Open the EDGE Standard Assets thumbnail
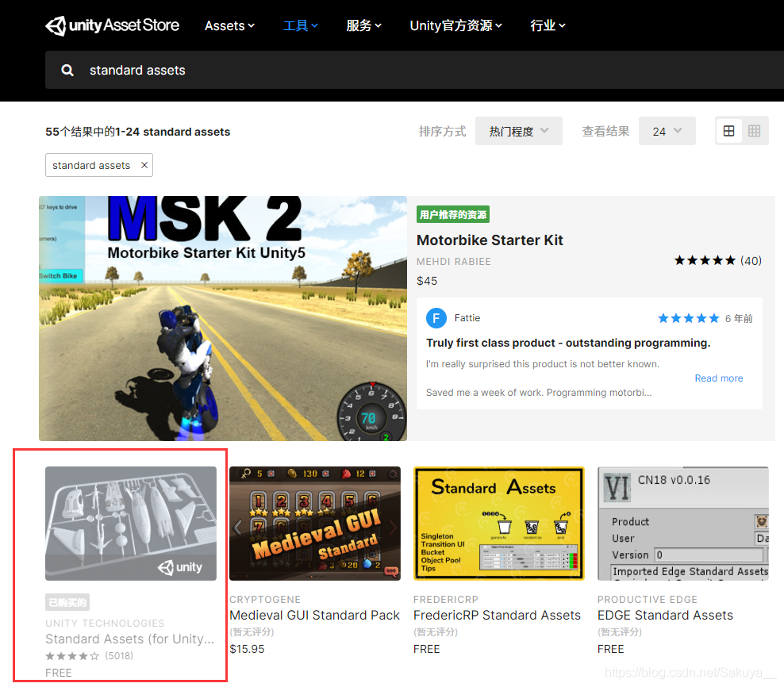The image size is (784, 687). 683,524
